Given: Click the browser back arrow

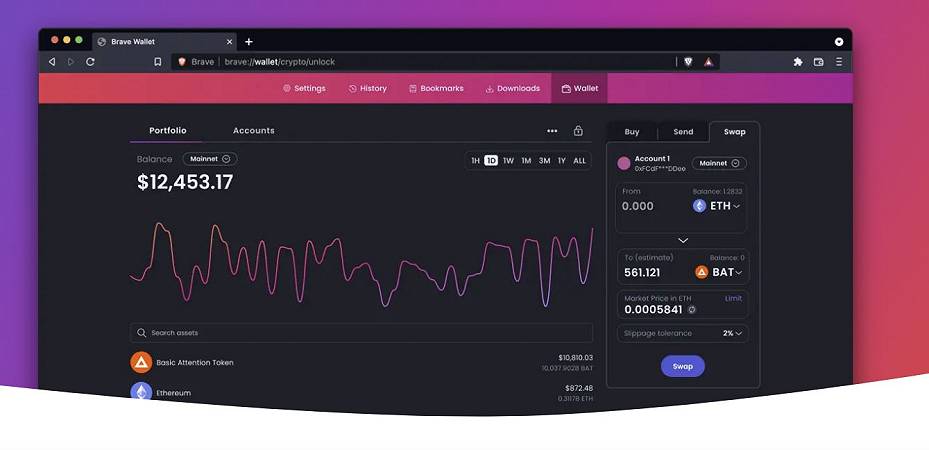Looking at the screenshot, I should click(x=52, y=62).
